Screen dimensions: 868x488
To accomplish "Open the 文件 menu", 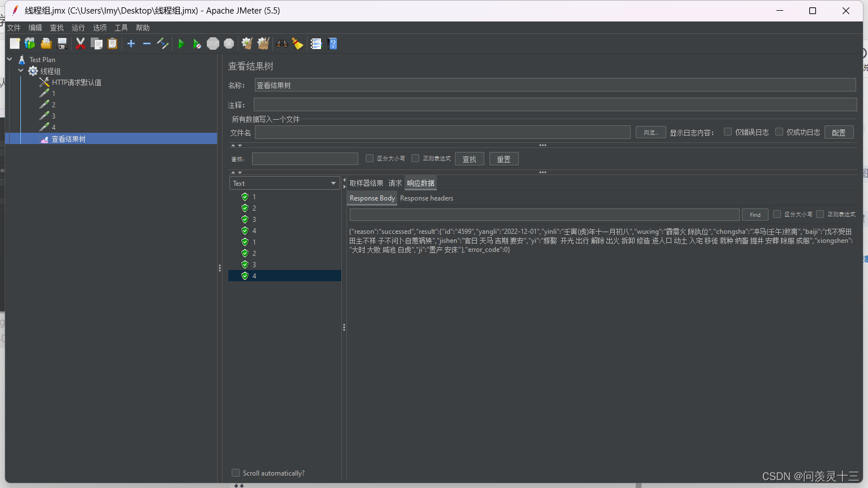I will pyautogui.click(x=14, y=28).
